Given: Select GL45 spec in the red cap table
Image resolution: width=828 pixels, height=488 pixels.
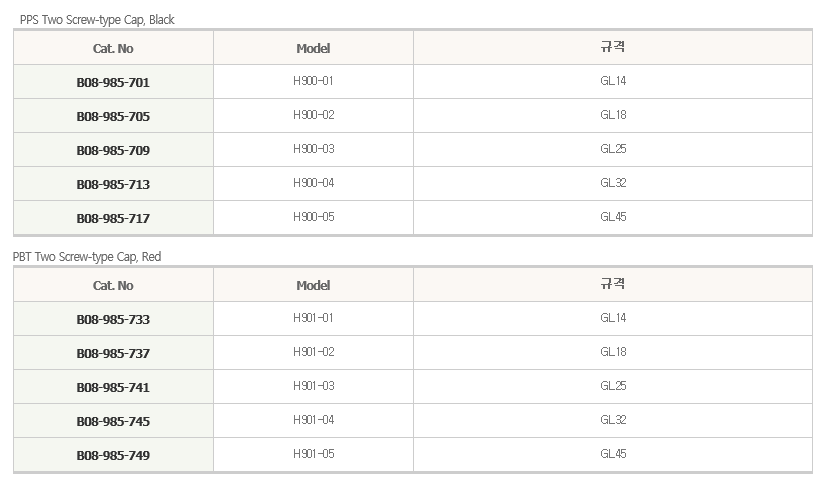Looking at the screenshot, I should (x=613, y=454).
